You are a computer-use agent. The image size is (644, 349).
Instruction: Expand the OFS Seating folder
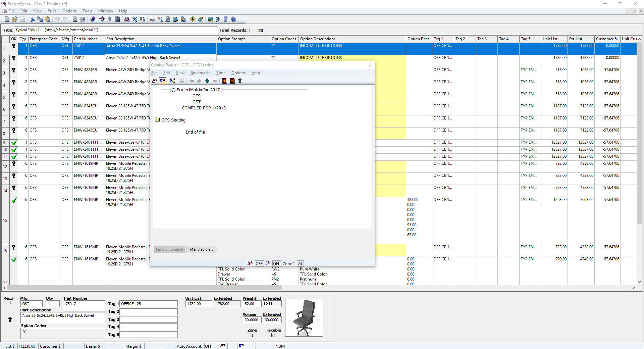coord(157,120)
